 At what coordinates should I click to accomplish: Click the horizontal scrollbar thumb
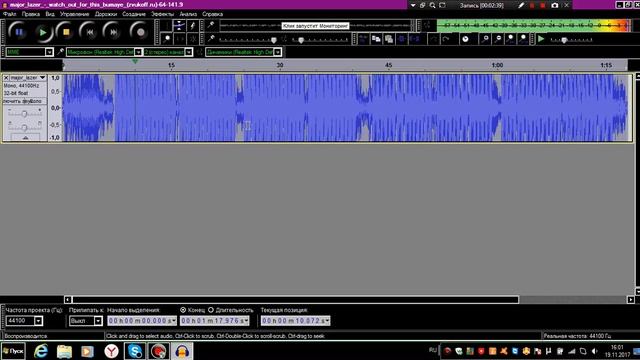coord(296,300)
